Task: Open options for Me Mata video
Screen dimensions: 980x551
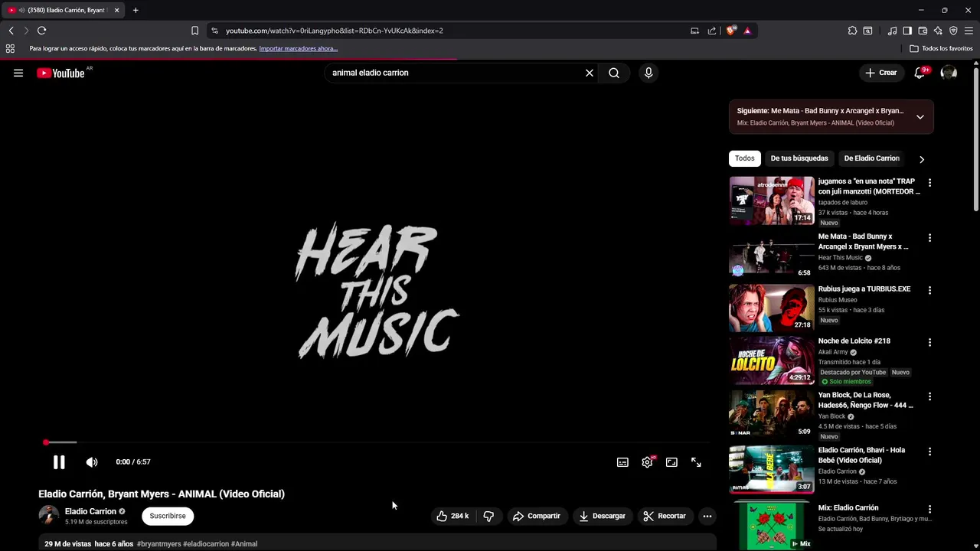Action: (x=929, y=238)
